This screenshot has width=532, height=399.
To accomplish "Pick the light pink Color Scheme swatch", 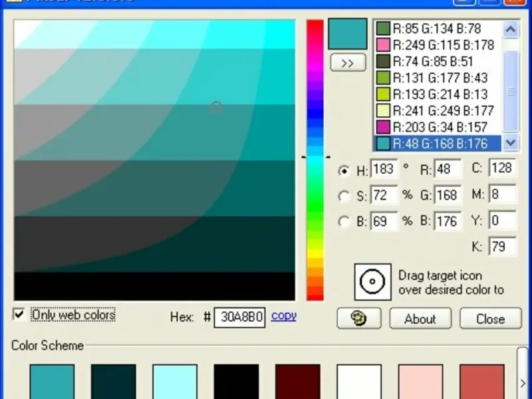I will [420, 382].
